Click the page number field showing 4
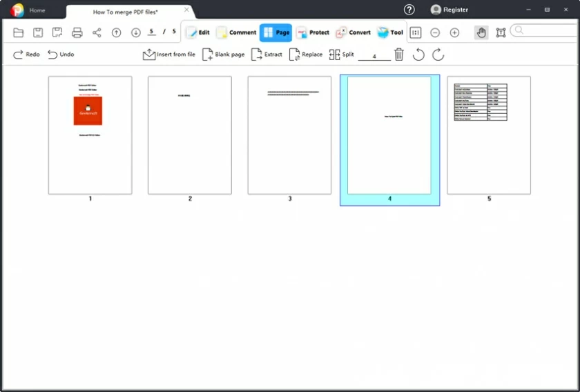Image resolution: width=580 pixels, height=392 pixels. [374, 56]
